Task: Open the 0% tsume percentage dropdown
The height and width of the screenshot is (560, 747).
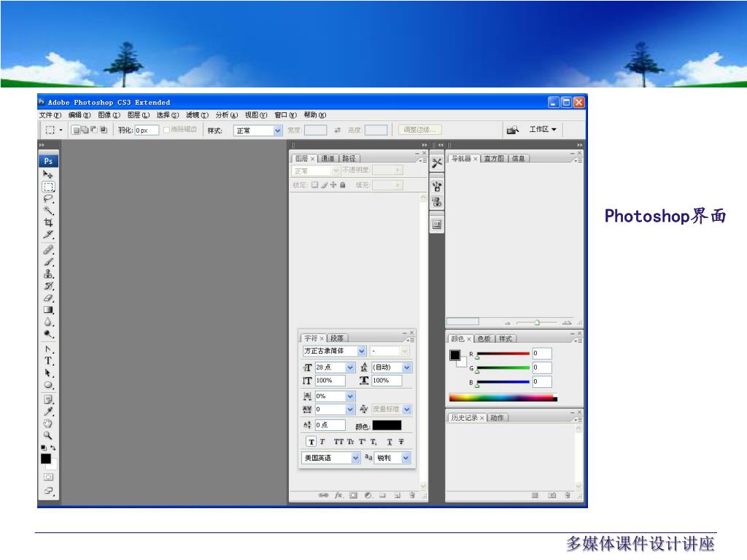Action: (334, 396)
